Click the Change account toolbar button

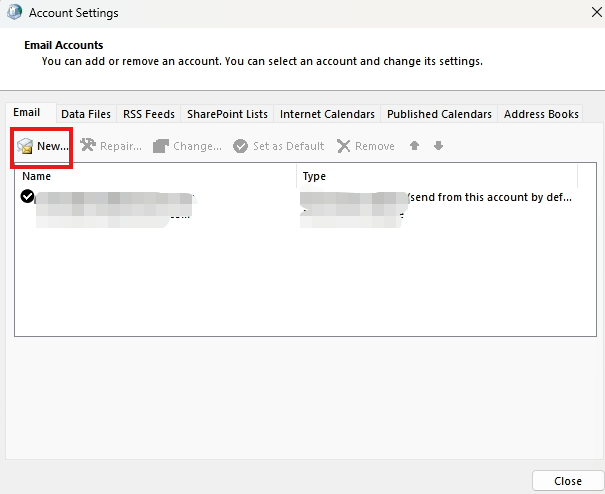point(188,146)
